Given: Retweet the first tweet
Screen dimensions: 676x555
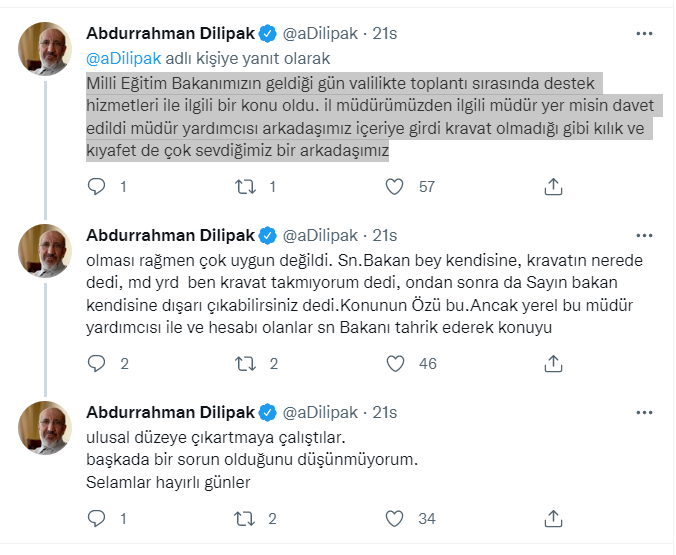Looking at the screenshot, I should tap(243, 186).
